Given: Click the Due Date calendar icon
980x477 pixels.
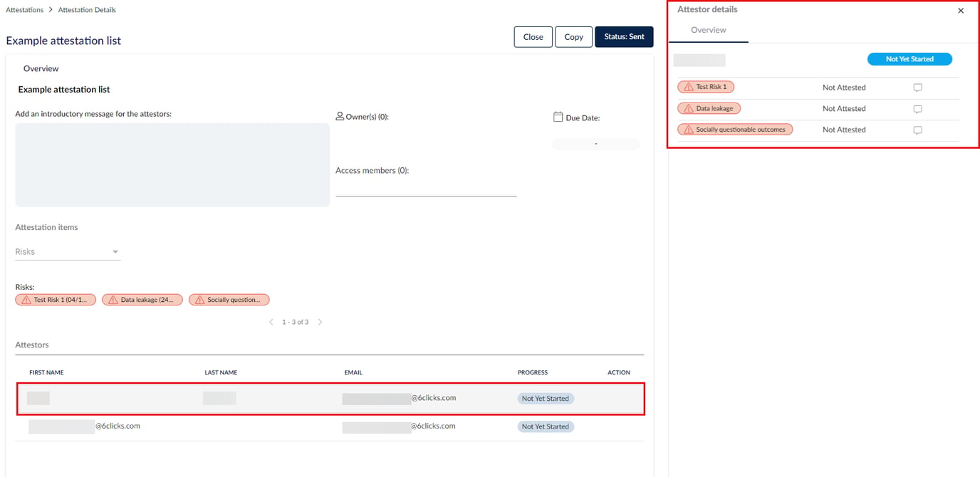Looking at the screenshot, I should click(x=558, y=117).
